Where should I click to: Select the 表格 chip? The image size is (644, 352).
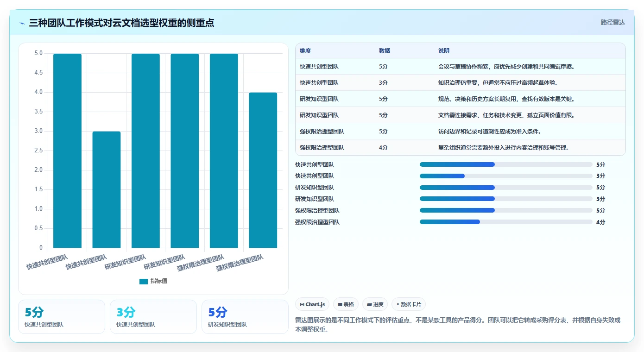tap(346, 304)
